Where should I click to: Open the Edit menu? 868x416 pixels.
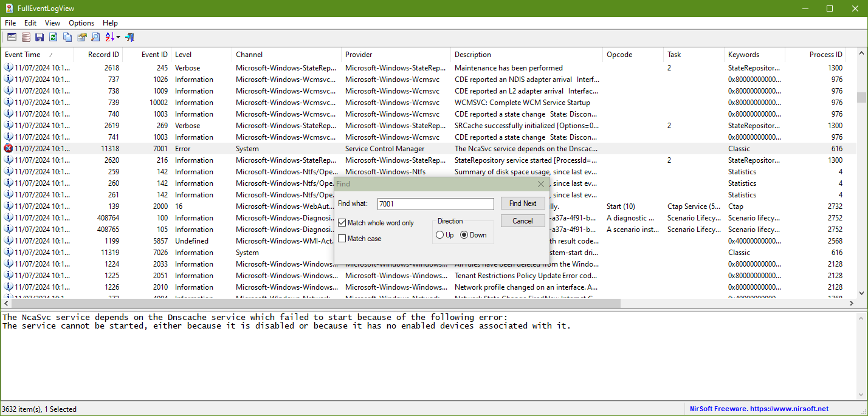pyautogui.click(x=30, y=23)
